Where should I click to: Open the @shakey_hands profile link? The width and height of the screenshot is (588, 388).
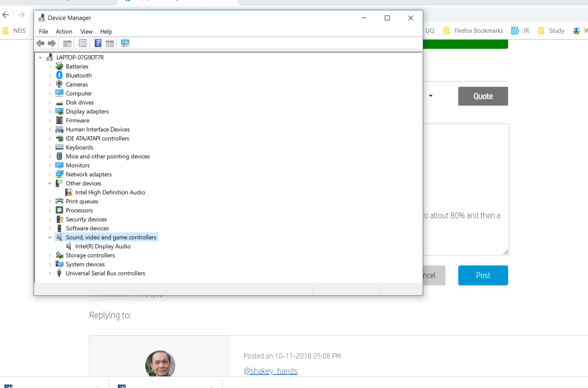[x=271, y=371]
